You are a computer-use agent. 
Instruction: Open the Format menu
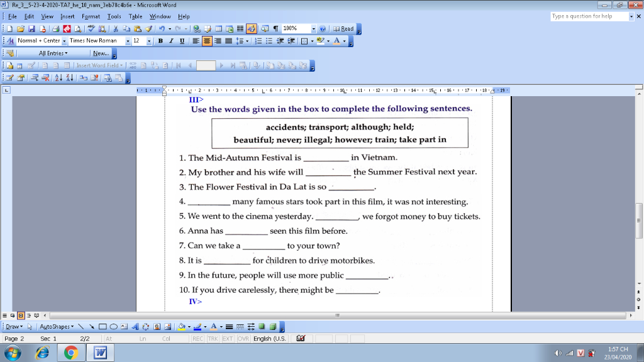pyautogui.click(x=91, y=16)
